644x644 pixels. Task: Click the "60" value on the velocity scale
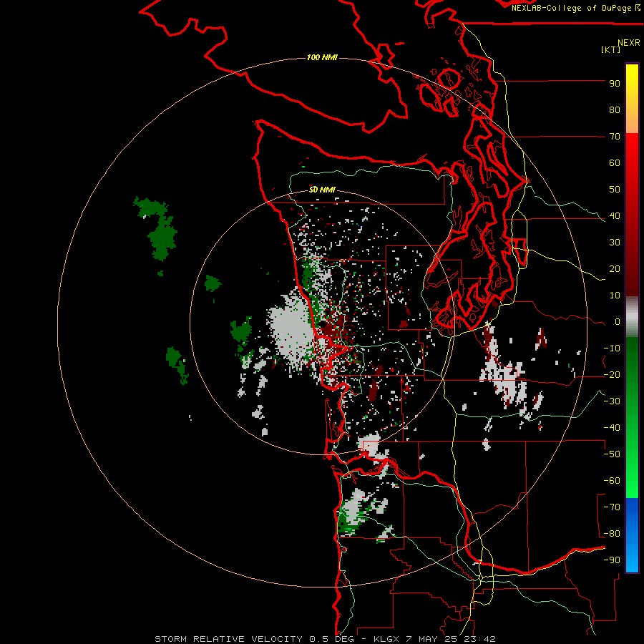tap(615, 162)
